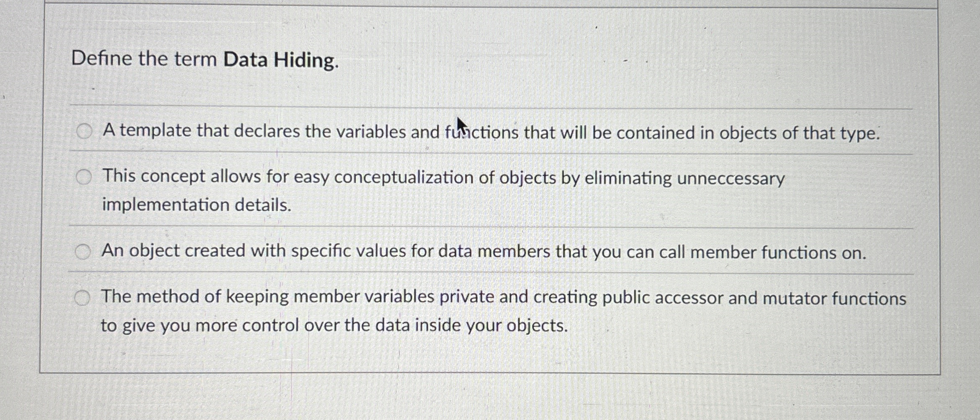980x420 pixels.
Task: Click the text about control over data
Action: [x=334, y=325]
